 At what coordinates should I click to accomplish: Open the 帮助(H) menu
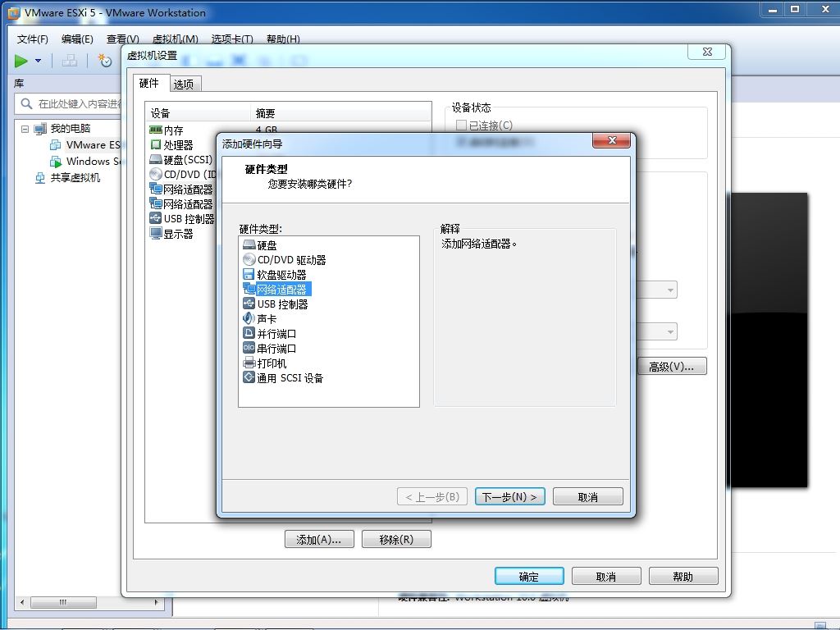tap(283, 39)
